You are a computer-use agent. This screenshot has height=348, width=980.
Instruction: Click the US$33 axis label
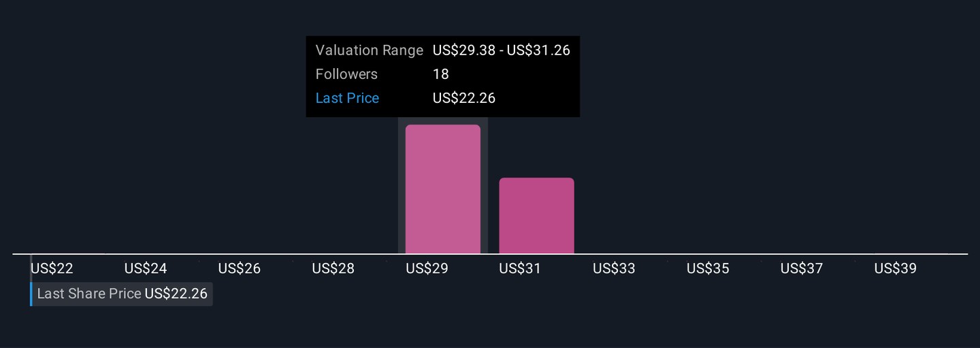[614, 268]
